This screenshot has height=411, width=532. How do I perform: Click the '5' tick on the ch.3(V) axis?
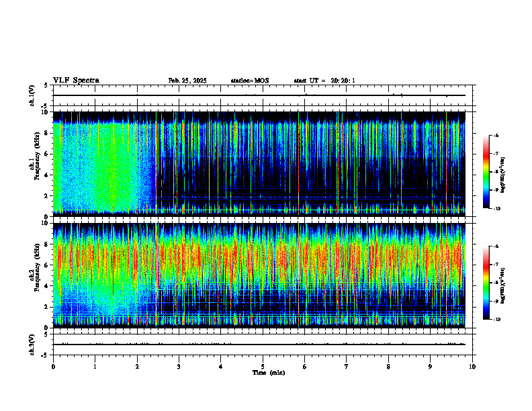tap(46, 334)
